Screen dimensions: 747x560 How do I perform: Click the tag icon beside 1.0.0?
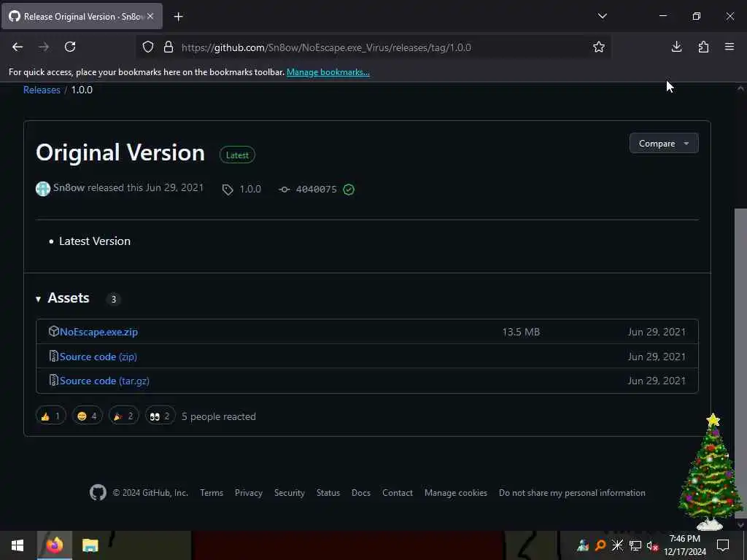tap(228, 190)
